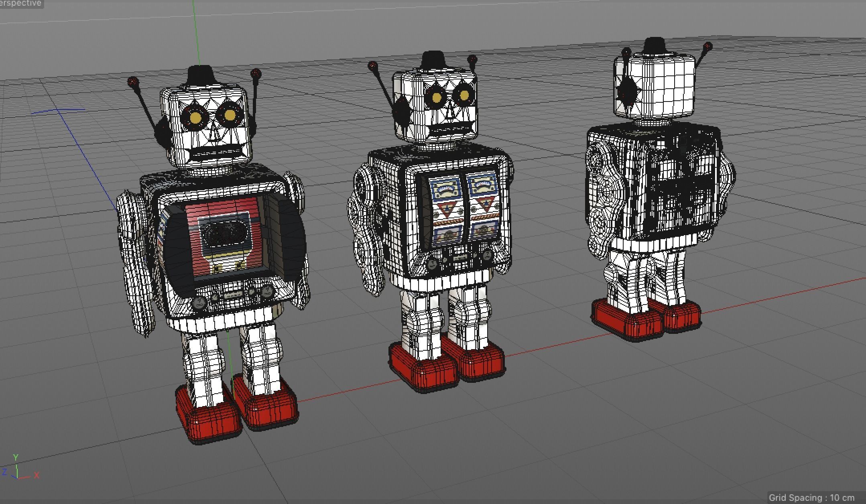Viewport: 866px width, 504px height.
Task: Select the robot with the open chest screen
Action: tap(215, 255)
